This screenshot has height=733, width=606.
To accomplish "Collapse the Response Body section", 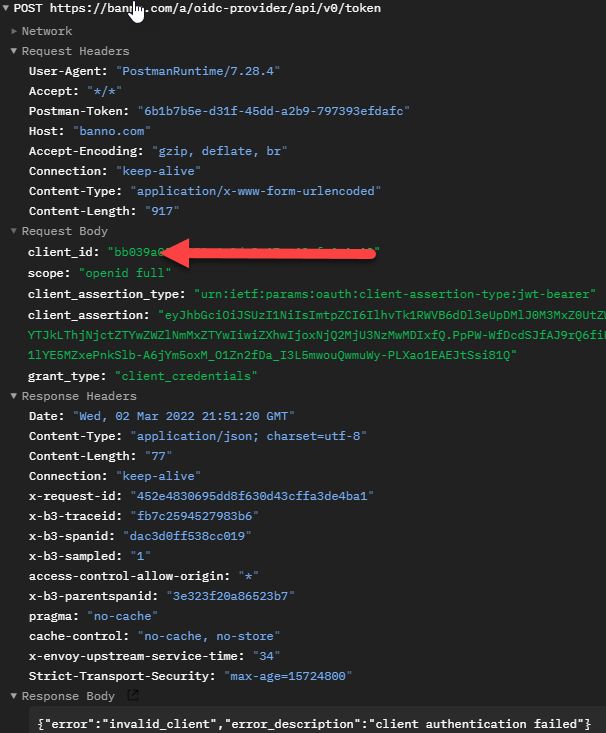I will point(14,696).
